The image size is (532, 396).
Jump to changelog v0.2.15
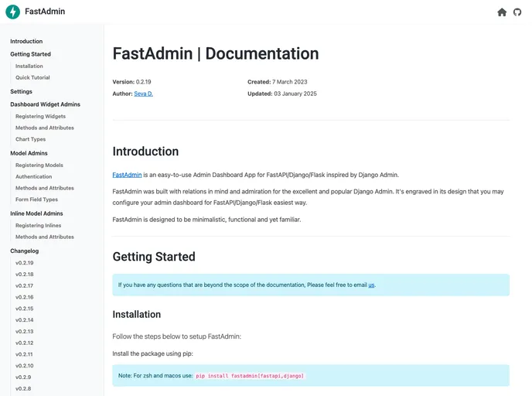[x=25, y=309]
